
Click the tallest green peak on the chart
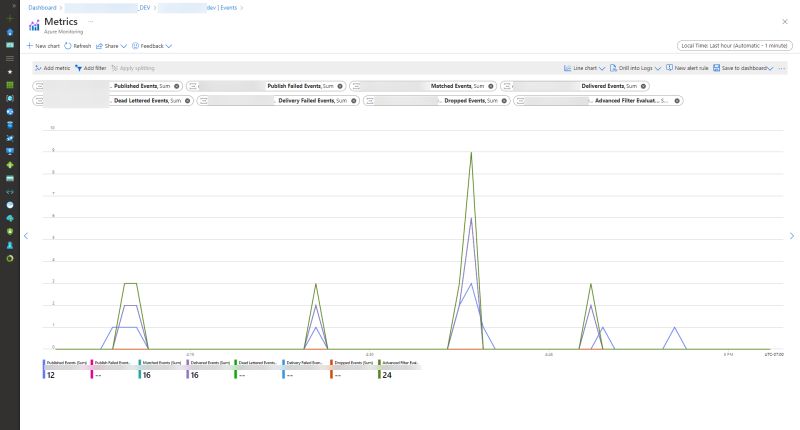point(471,153)
